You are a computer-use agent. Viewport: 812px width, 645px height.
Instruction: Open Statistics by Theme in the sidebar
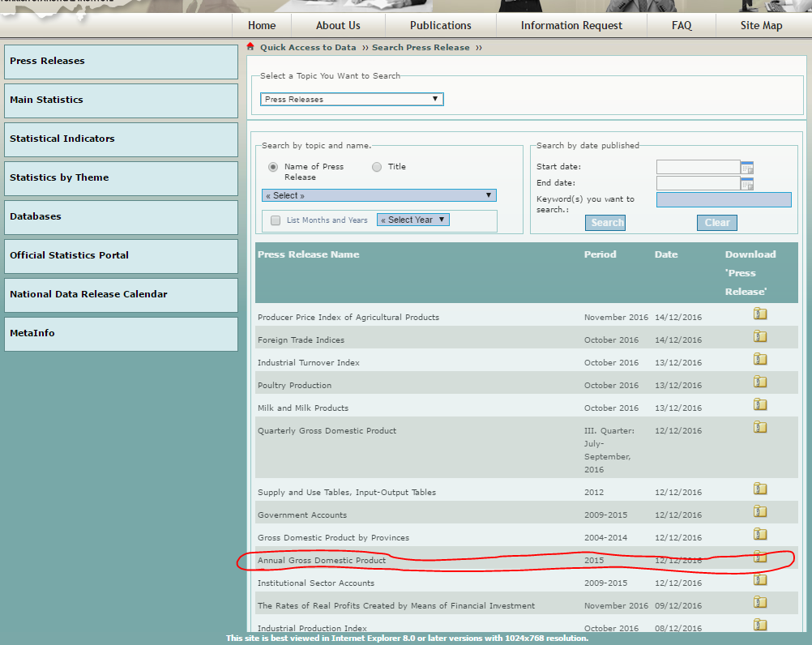pos(122,178)
